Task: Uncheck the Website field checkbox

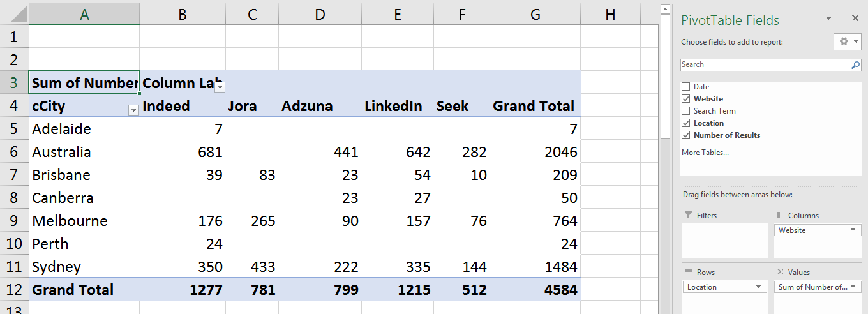Action: tap(686, 99)
